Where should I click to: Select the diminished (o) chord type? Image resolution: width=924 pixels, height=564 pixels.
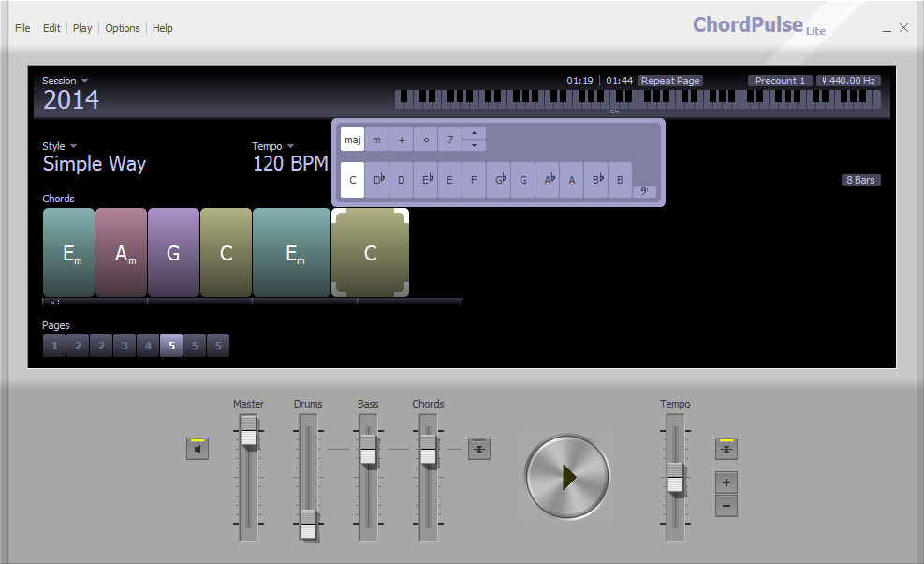pos(425,140)
